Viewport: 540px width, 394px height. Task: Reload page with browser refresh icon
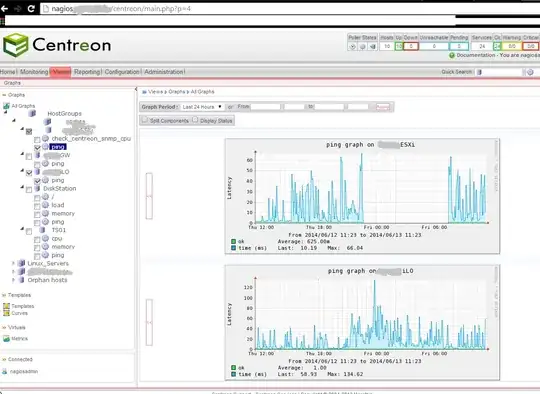[x=31, y=9]
